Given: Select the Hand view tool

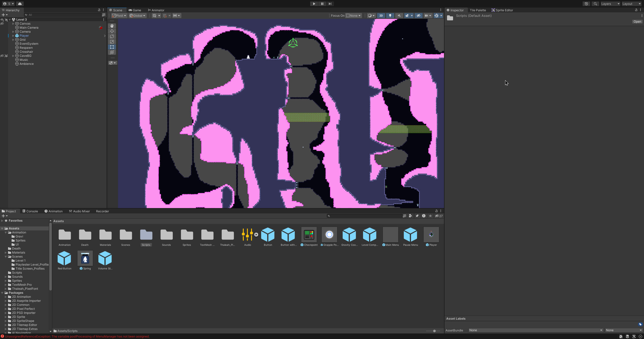Looking at the screenshot, I should [x=112, y=26].
